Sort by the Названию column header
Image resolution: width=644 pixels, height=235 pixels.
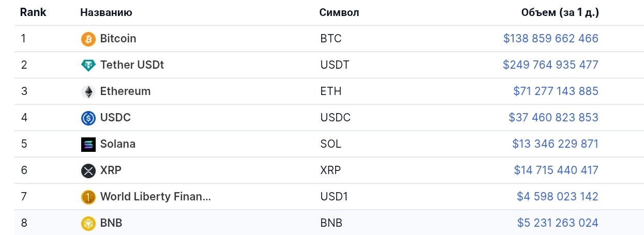[x=106, y=12]
